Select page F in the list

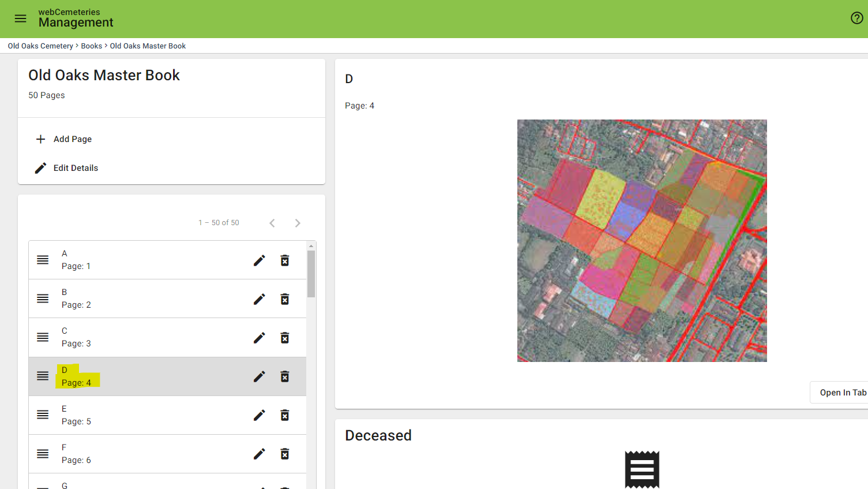click(167, 454)
